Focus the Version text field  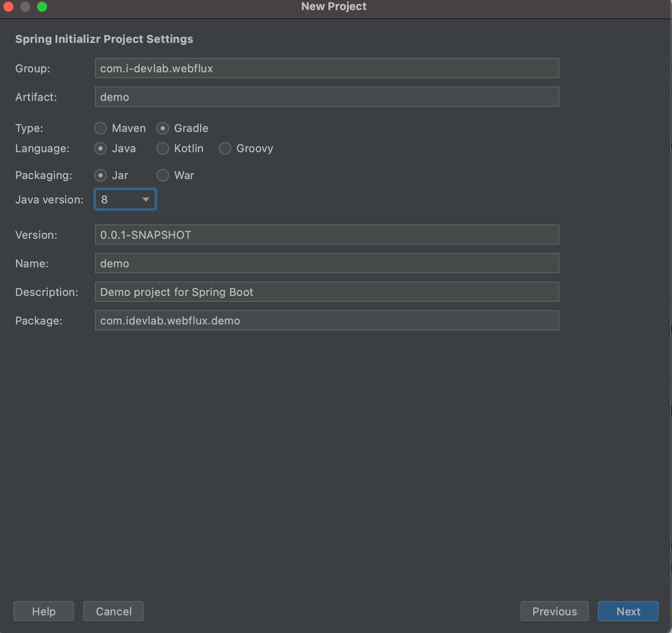click(327, 235)
